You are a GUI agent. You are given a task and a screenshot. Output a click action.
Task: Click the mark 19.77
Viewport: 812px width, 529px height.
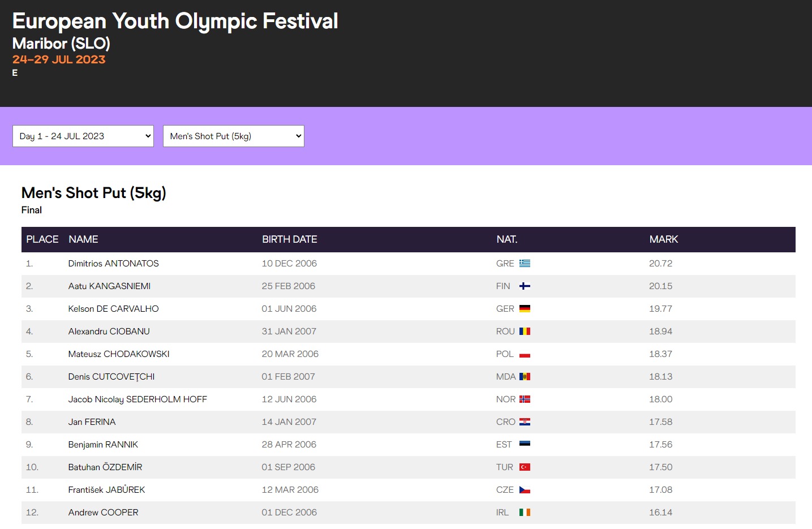(661, 308)
